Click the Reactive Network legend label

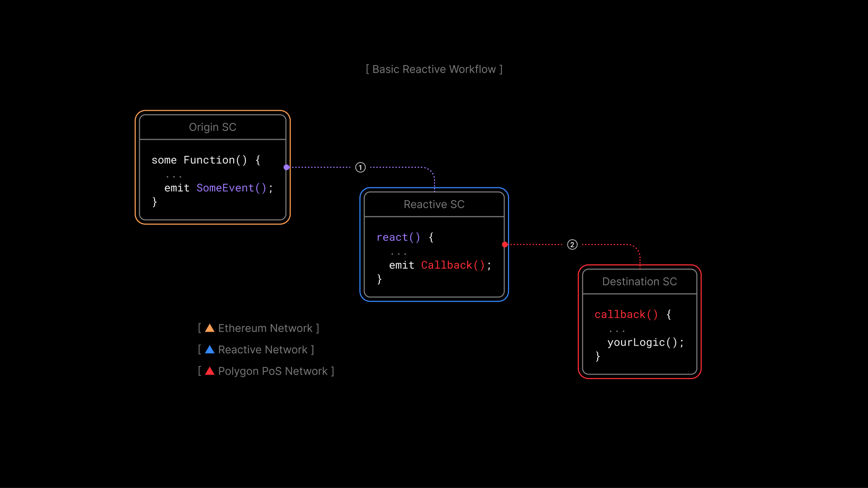click(x=263, y=350)
